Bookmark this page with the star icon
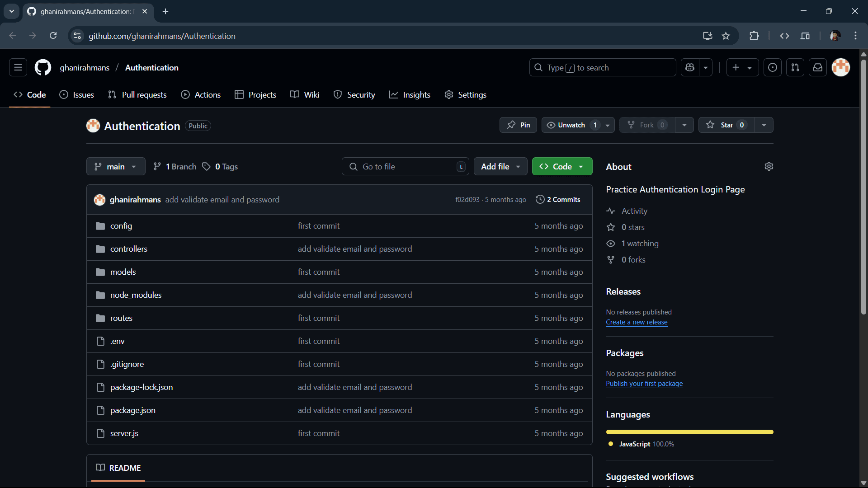 pos(726,36)
